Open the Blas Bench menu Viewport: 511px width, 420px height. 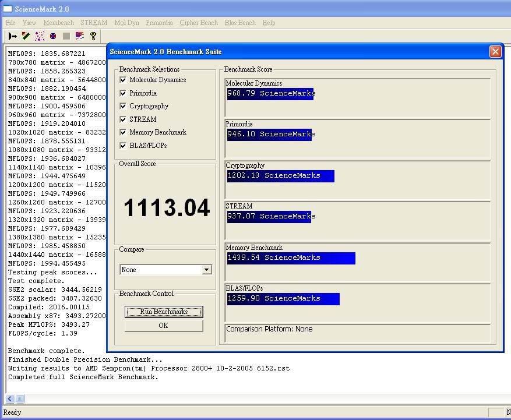tap(240, 23)
